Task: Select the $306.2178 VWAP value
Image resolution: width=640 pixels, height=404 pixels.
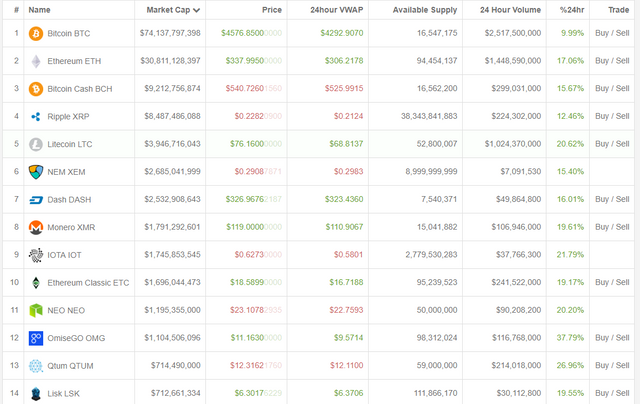Action: 344,61
